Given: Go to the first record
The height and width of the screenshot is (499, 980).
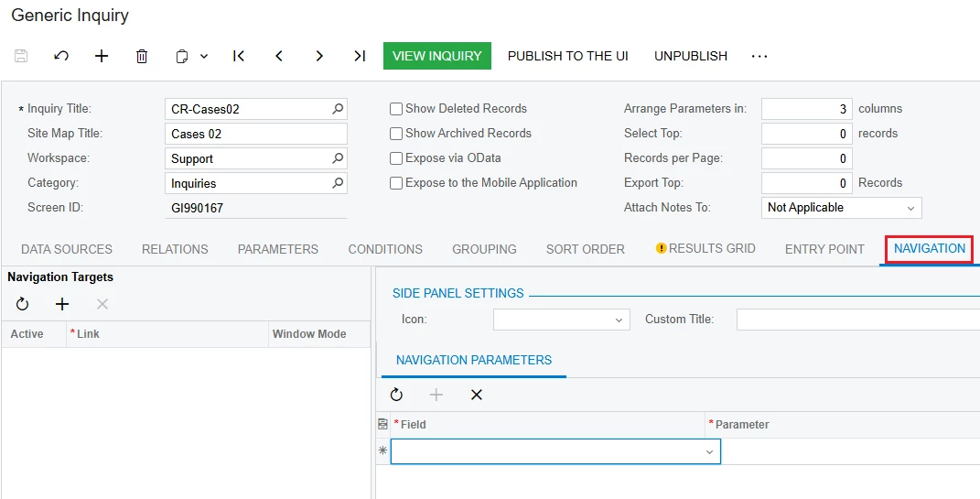Looking at the screenshot, I should (x=238, y=56).
